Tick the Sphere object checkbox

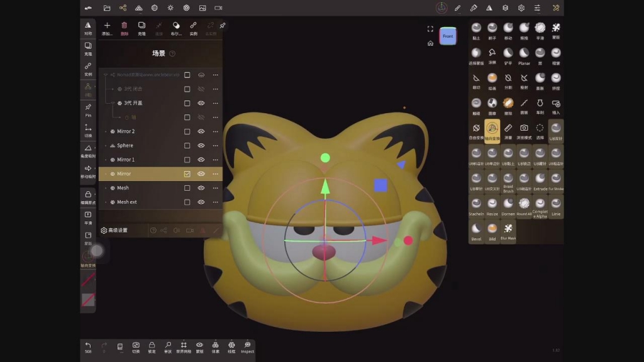pyautogui.click(x=187, y=146)
